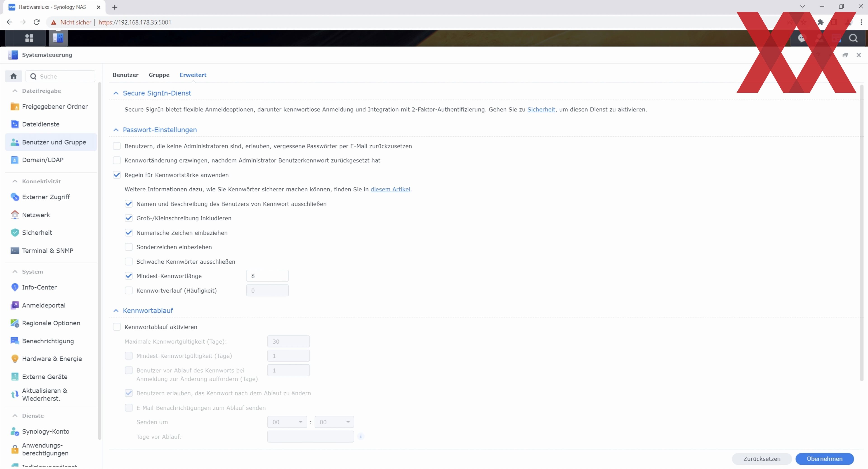Collapse Dienste sidebar group

15,416
